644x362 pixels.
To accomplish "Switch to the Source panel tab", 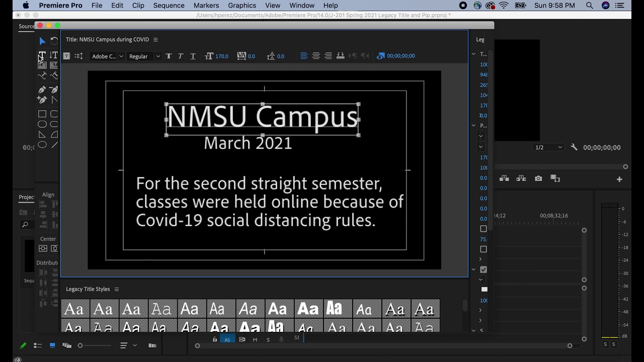I will [x=27, y=27].
